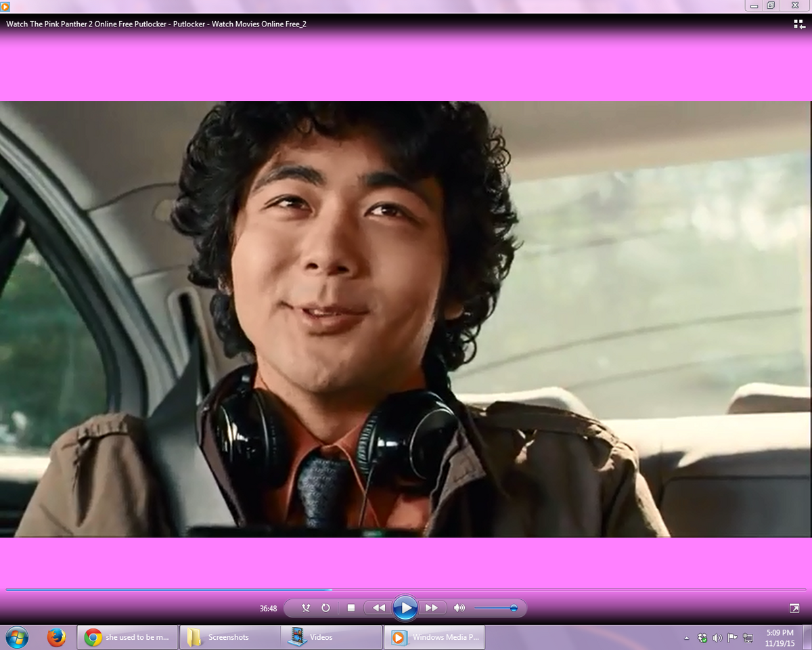Click the seek bar to jump ahead
Screen dimensions: 812x650
(406, 590)
